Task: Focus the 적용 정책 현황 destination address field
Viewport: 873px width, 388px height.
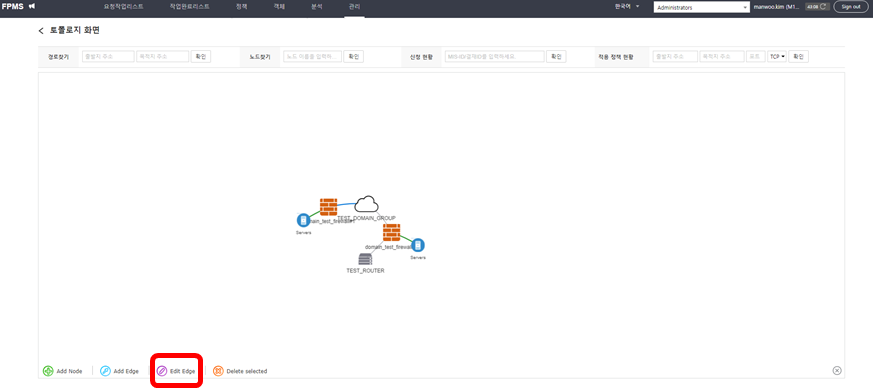Action: pyautogui.click(x=722, y=56)
